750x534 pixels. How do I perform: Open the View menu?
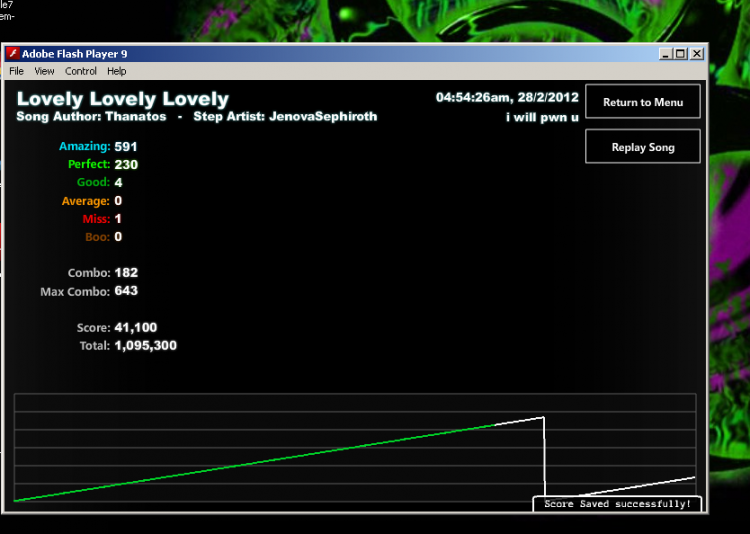(44, 71)
